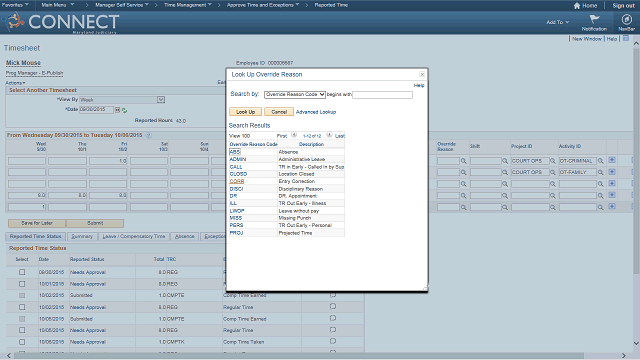Expand Approve Time and Exceptions menu
Viewport: 640px width, 360px height.
click(x=263, y=5)
